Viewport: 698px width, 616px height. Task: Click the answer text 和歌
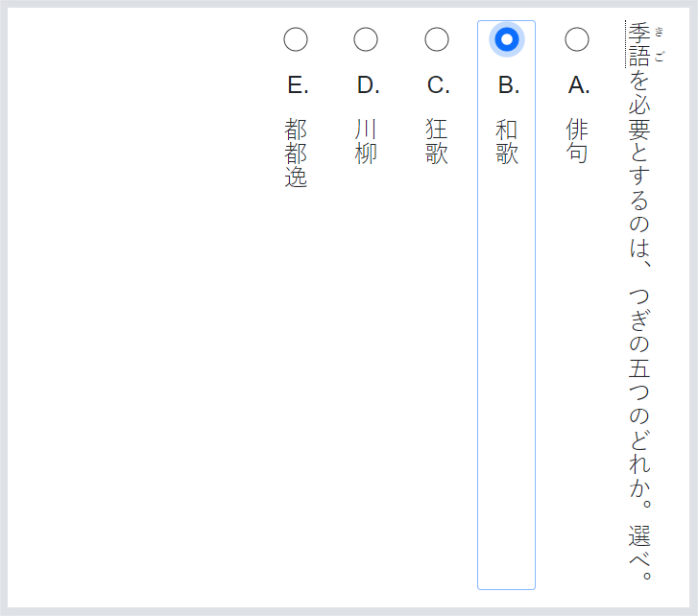click(507, 141)
